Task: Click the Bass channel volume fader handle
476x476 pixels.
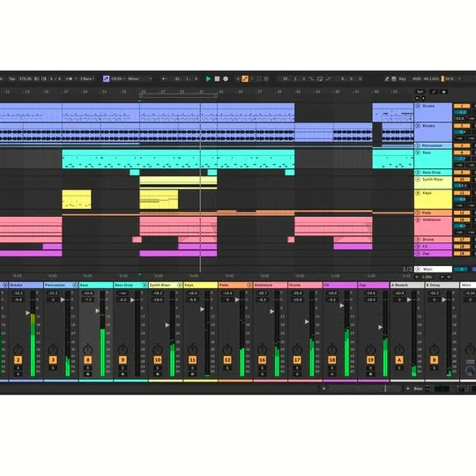Action: [x=97, y=311]
